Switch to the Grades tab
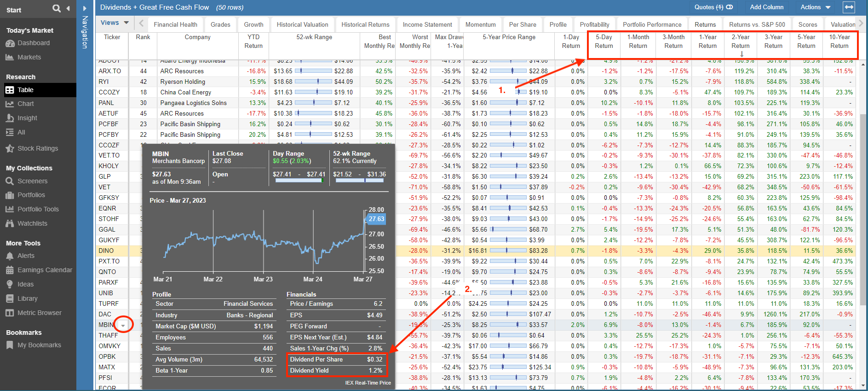Viewport: 868px width, 391px height. tap(220, 24)
